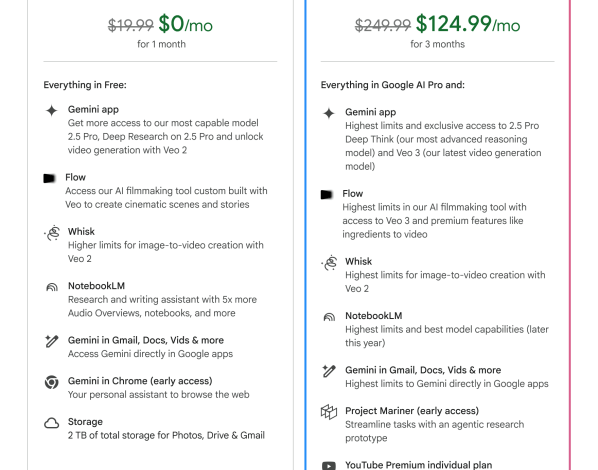
Task: Click the Gemini in Chrome (early access) heading
Action: (140, 381)
